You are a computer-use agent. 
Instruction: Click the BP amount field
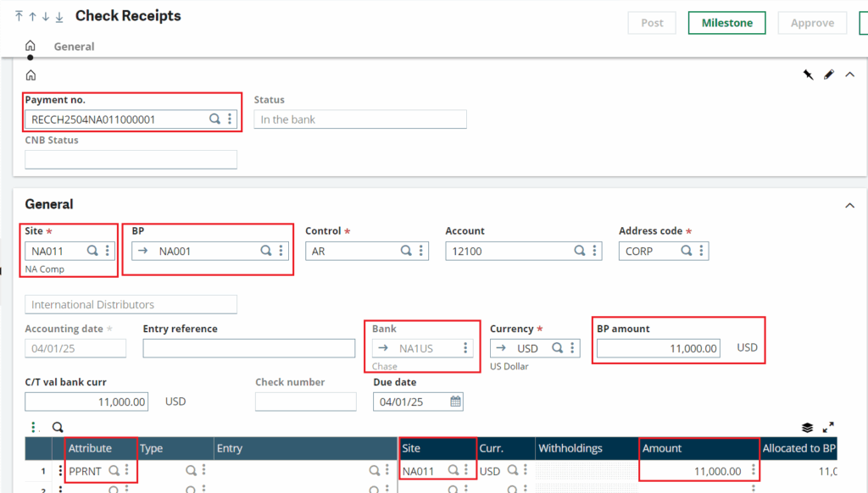[658, 348]
